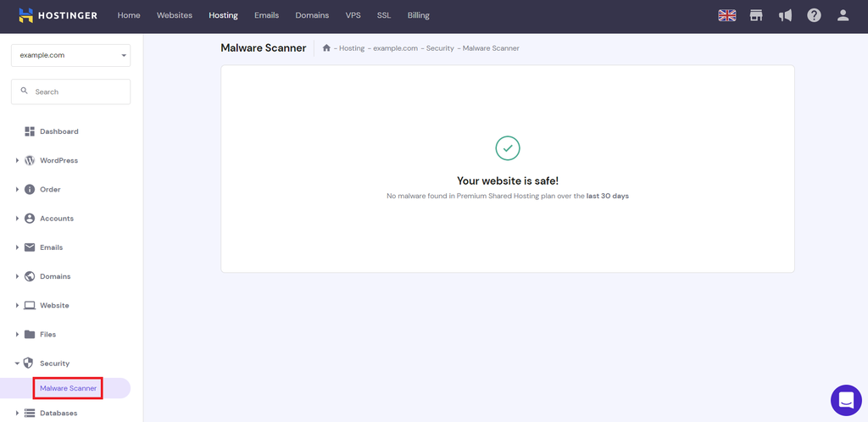The width and height of the screenshot is (868, 422).
Task: View announcements via the megaphone icon
Action: click(x=785, y=15)
